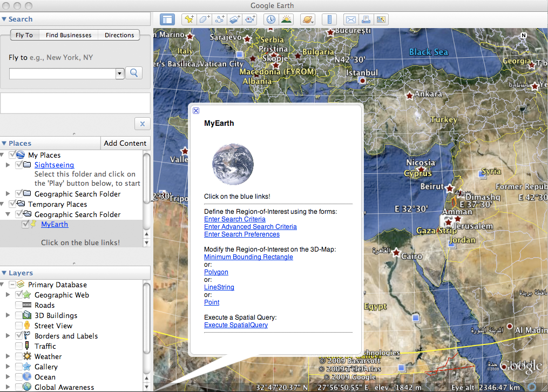Toggle the sidebar visibility button
The width and height of the screenshot is (548, 392).
pyautogui.click(x=167, y=19)
